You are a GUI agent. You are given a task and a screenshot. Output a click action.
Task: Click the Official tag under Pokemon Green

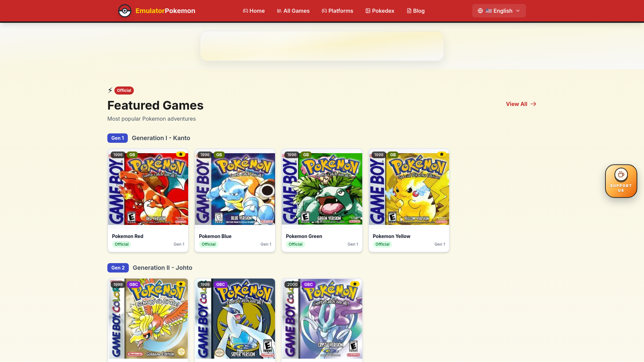[296, 244]
